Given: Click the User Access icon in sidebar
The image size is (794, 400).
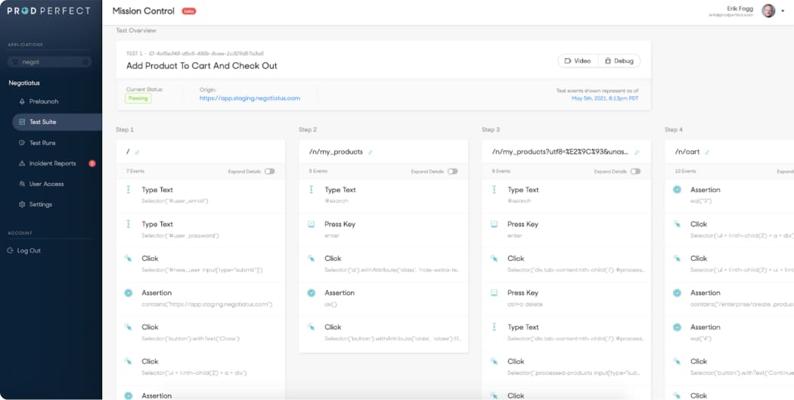Looking at the screenshot, I should [x=20, y=184].
